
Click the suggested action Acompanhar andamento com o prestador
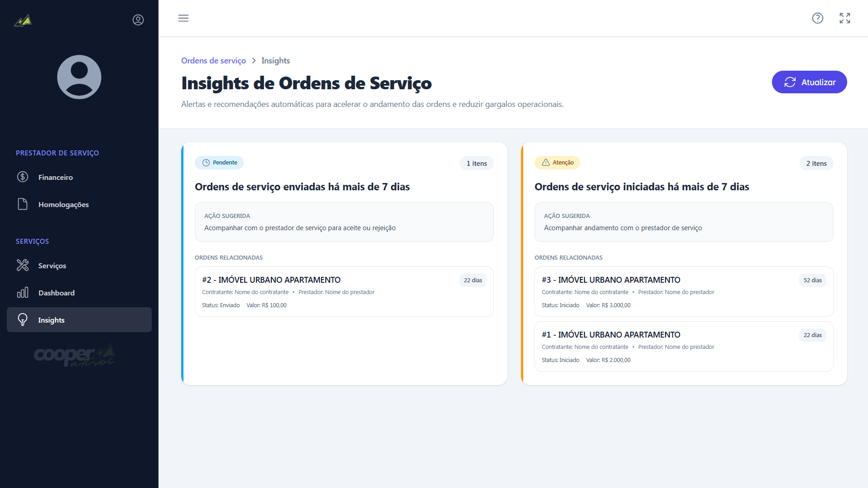(623, 228)
